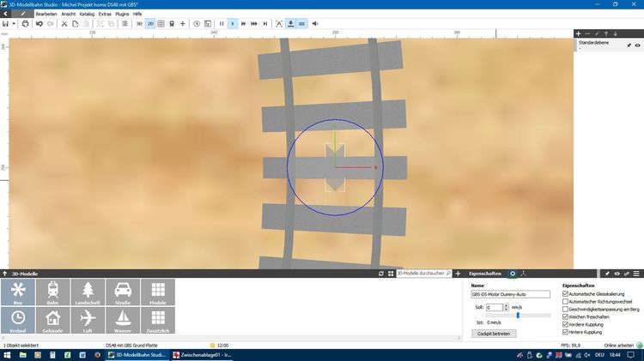The width and height of the screenshot is (644, 361).
Task: Open the event management icon
Action: click(x=208, y=24)
